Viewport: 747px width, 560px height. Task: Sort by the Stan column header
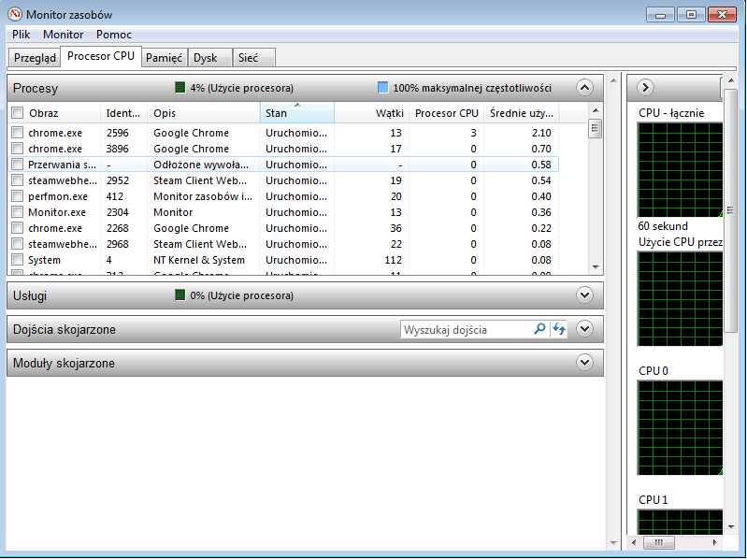click(297, 113)
